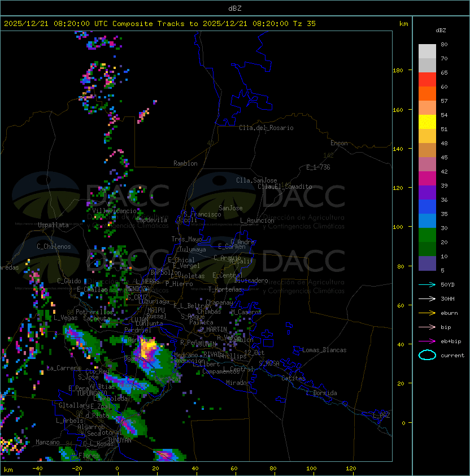Click the Divisadero map label

tap(251, 280)
